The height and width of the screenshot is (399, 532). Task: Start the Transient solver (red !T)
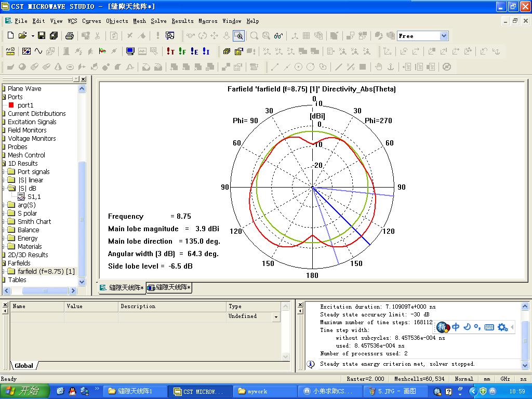click(170, 51)
